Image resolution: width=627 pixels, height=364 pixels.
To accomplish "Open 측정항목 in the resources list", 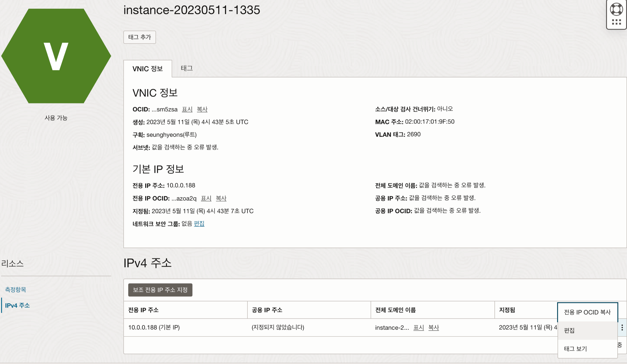I will click(15, 289).
